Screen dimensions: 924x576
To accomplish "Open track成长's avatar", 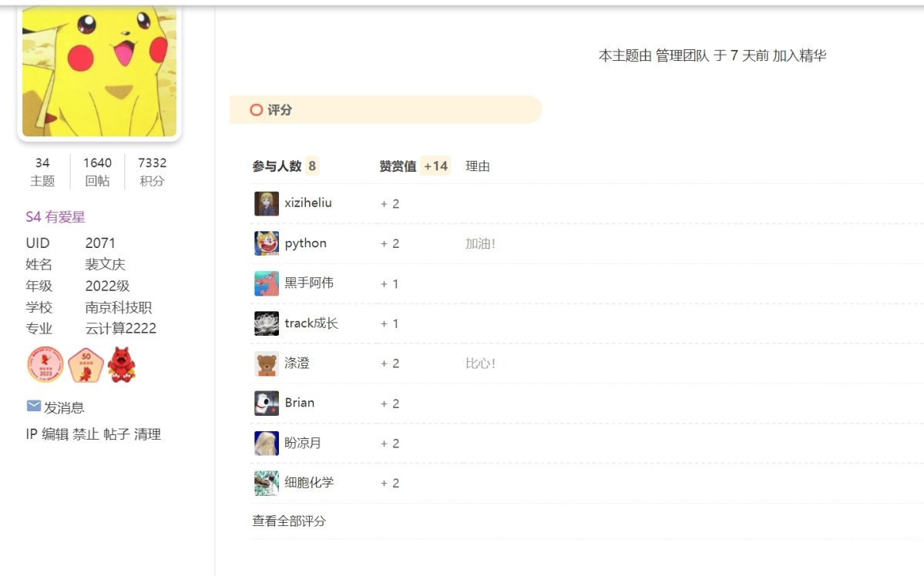I will (x=267, y=323).
